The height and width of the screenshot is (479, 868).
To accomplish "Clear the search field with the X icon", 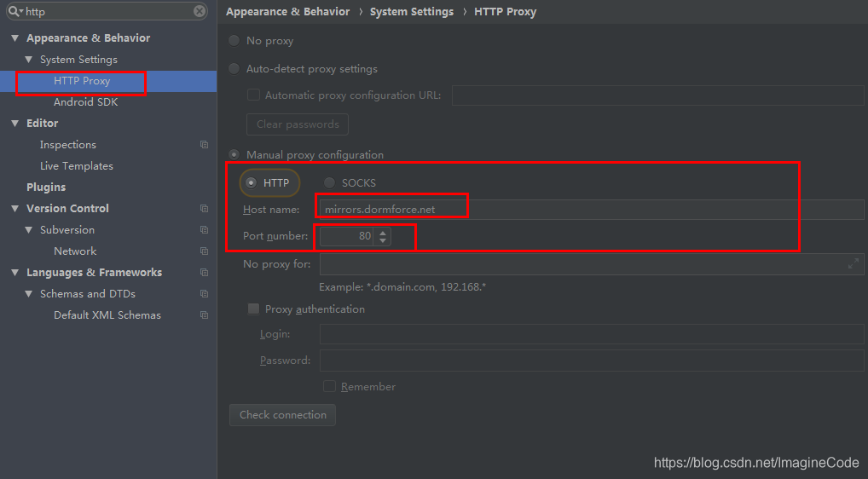I will click(200, 11).
